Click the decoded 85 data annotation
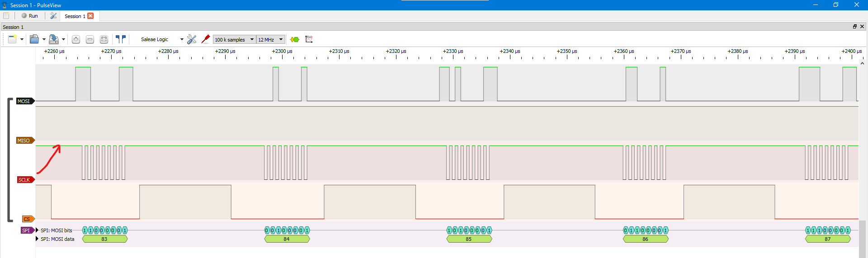 point(469,239)
